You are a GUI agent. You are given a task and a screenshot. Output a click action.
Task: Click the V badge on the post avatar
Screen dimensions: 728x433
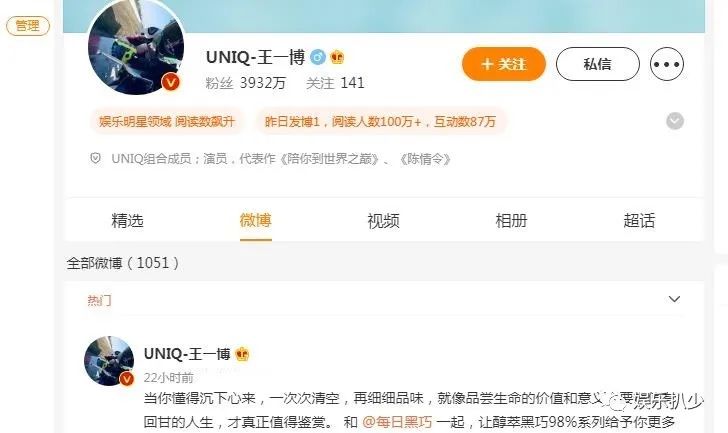127,379
